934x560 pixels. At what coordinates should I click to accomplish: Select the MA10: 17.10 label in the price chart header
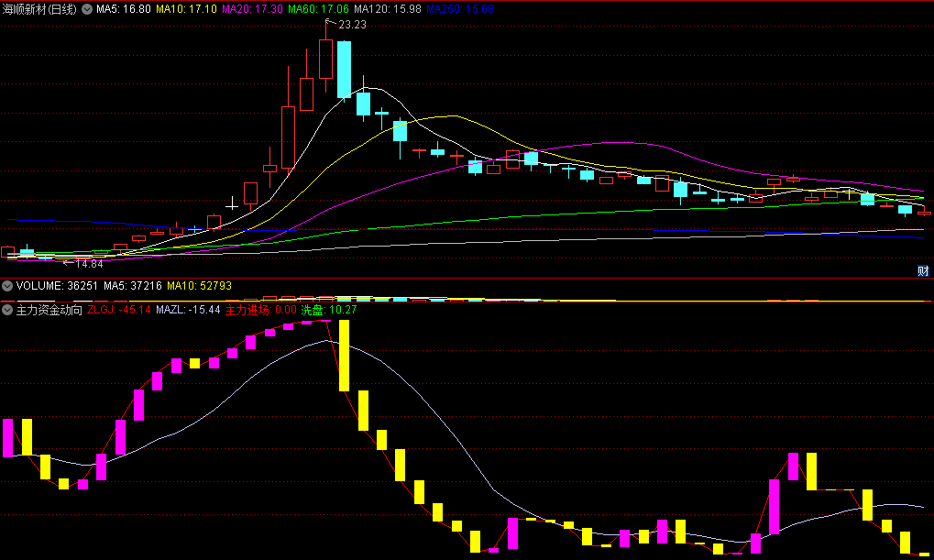pyautogui.click(x=186, y=9)
